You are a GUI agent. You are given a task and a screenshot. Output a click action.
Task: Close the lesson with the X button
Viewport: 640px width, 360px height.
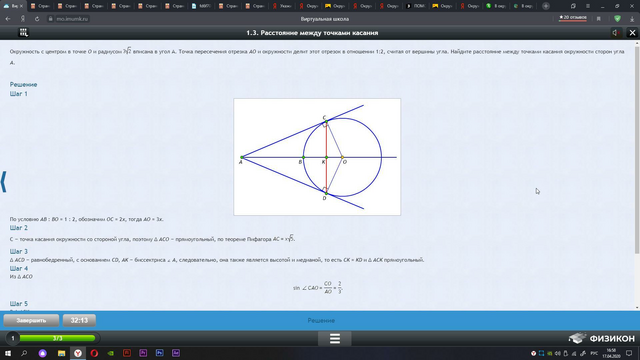pyautogui.click(x=632, y=33)
